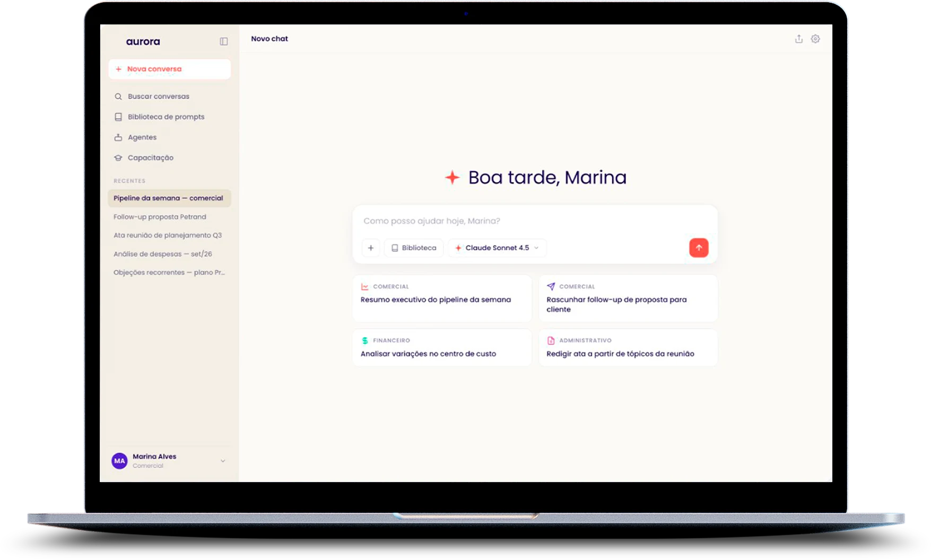Click the aurora logo

coord(143,41)
